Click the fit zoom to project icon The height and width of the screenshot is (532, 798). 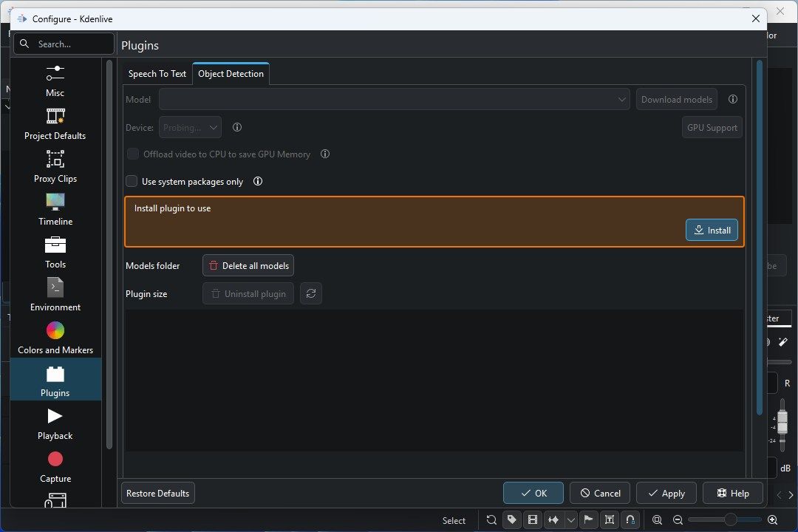(657, 519)
